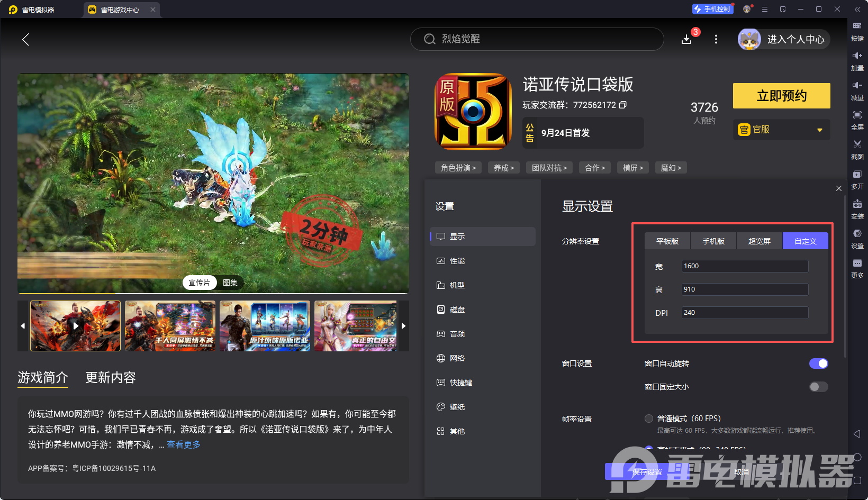Click the 立即预约 button
This screenshot has width=868, height=500.
[x=781, y=96]
